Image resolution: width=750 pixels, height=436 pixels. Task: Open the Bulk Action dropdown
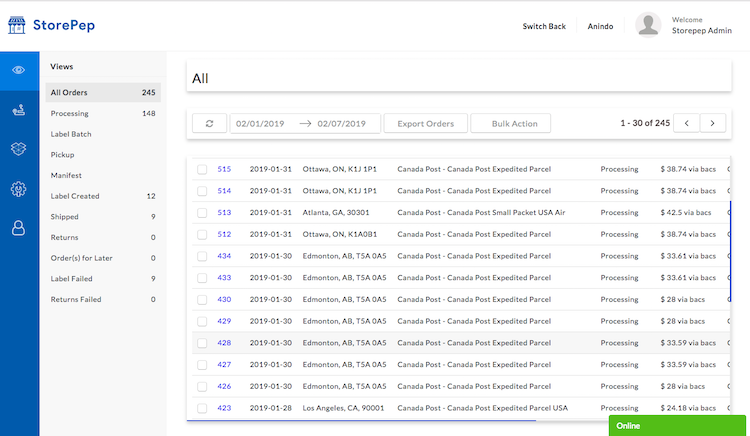click(x=510, y=123)
